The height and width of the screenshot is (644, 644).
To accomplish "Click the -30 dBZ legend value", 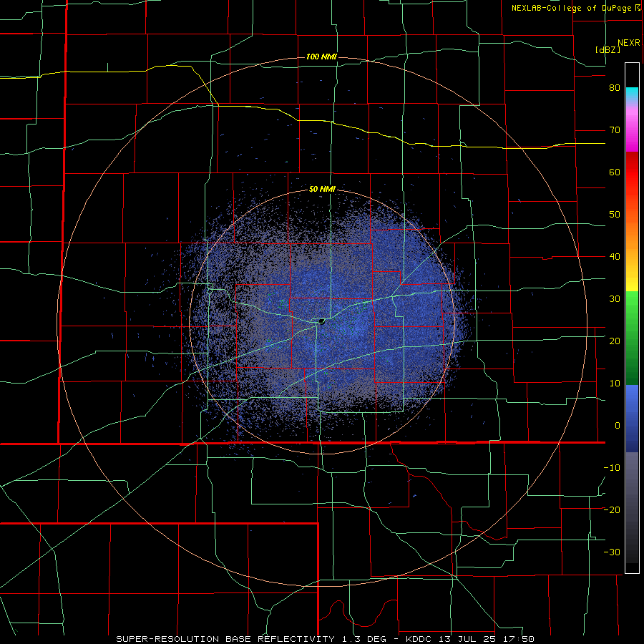I will click(612, 552).
